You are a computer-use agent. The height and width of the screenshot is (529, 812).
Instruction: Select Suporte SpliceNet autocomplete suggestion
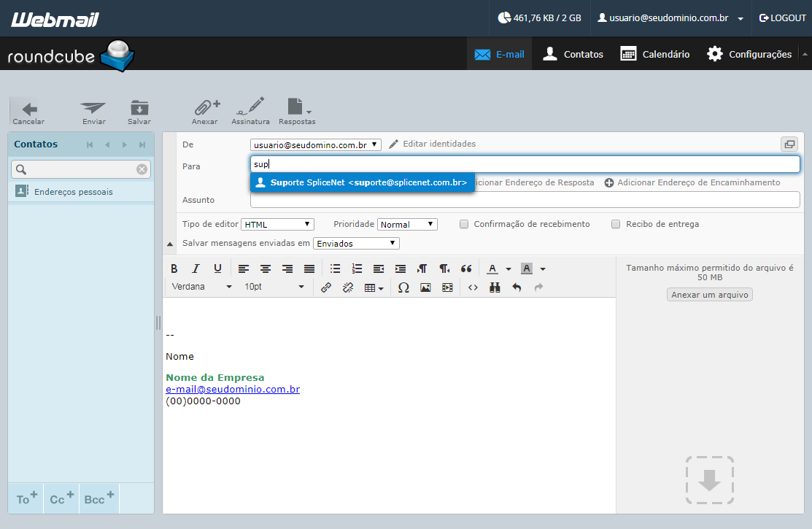(x=363, y=182)
